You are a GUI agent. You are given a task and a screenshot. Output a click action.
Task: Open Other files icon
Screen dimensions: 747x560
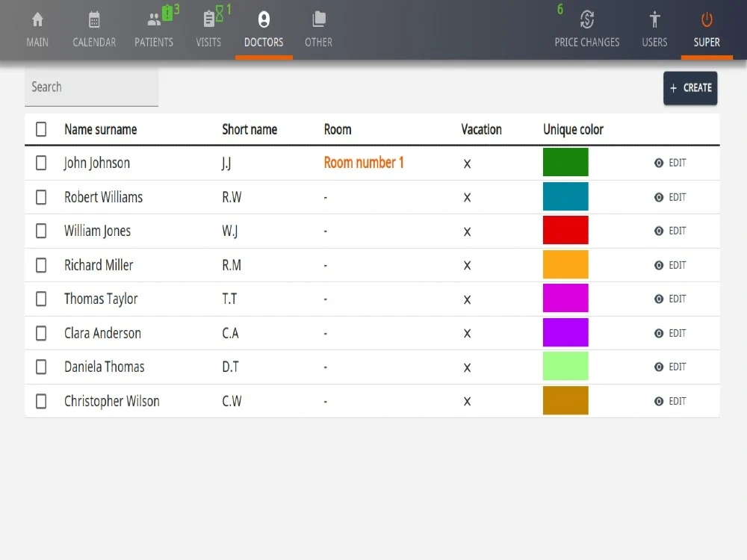[319, 19]
